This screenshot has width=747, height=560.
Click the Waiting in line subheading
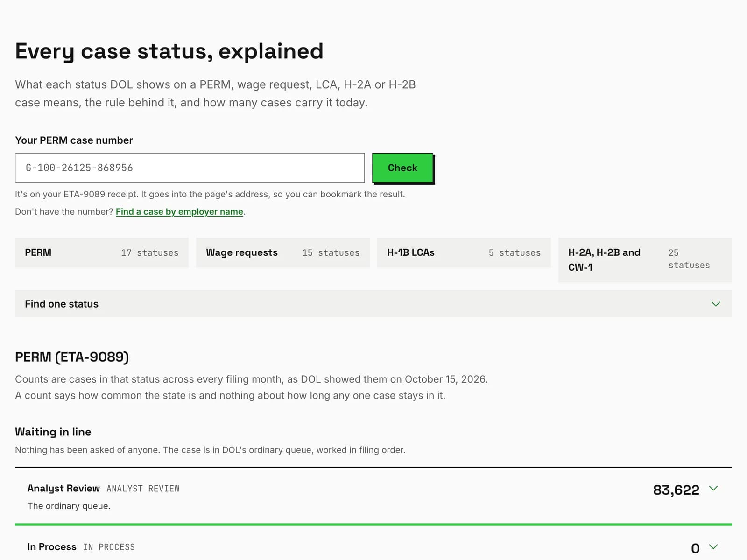pos(53,432)
